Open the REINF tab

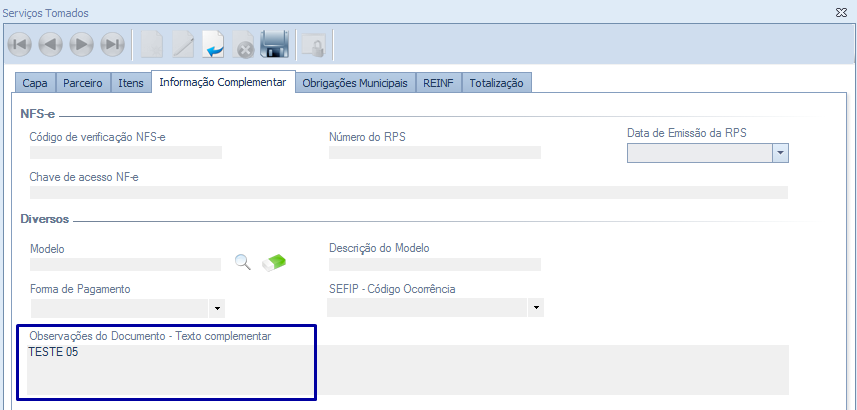438,83
